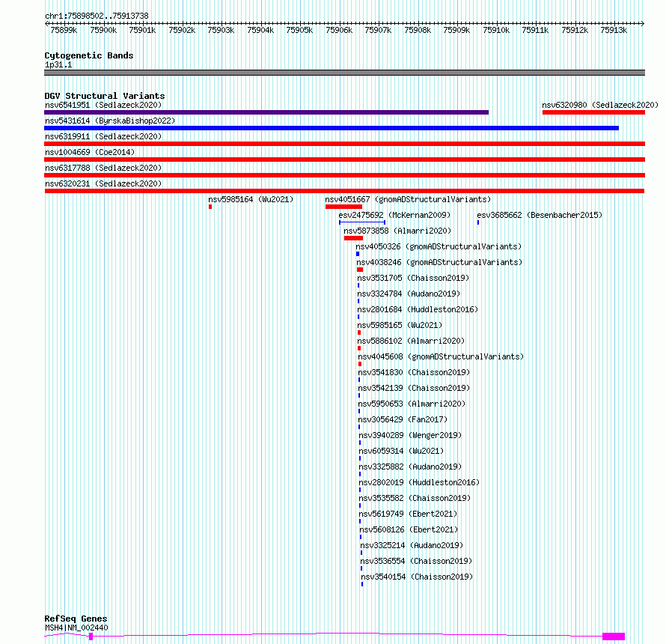Click the 75903k ruler tick label
This screenshot has width=666, height=644.
(x=221, y=30)
